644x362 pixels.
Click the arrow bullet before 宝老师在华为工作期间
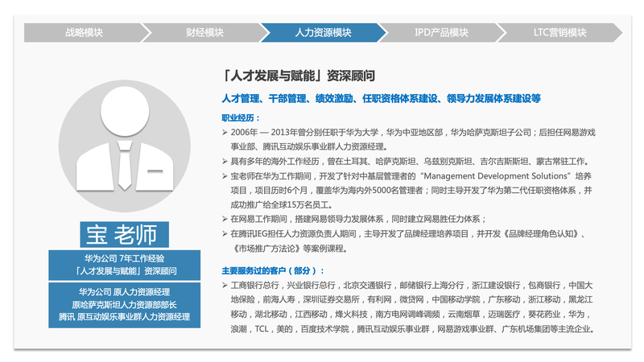click(x=225, y=175)
